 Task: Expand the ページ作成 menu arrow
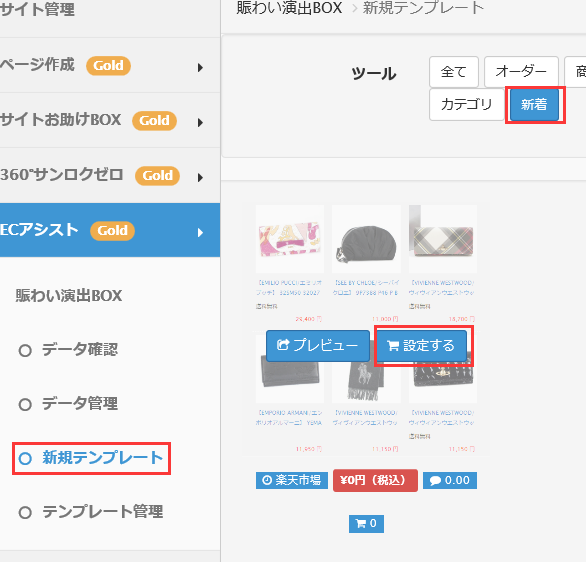point(200,68)
